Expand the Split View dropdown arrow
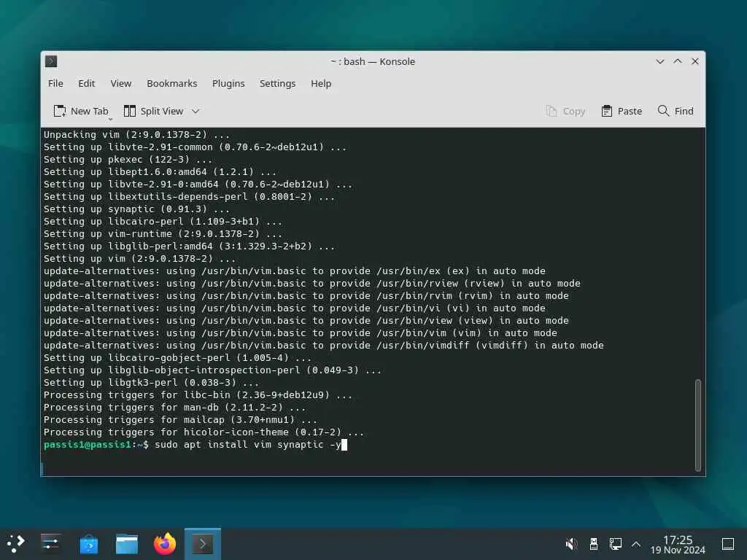 pos(196,111)
